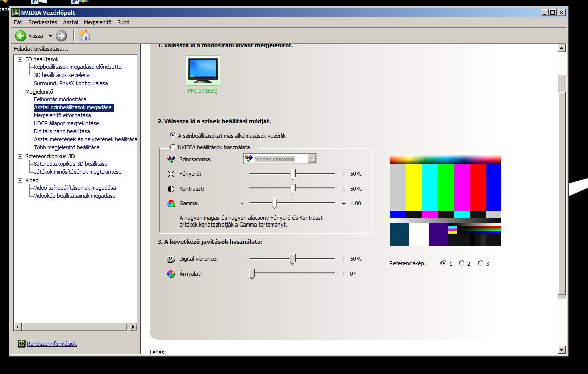588x374 pixels.
Task: Click the Digital vibrance plus sign
Action: 344,259
